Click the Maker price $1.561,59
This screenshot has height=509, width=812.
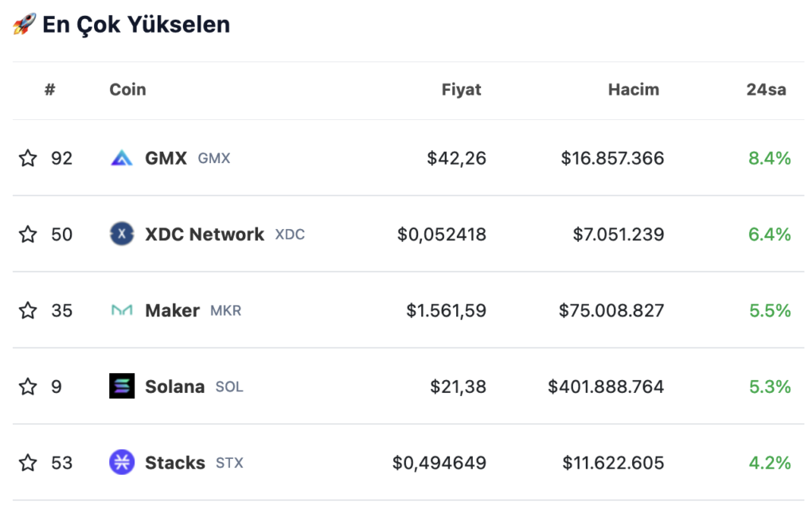[x=446, y=310]
